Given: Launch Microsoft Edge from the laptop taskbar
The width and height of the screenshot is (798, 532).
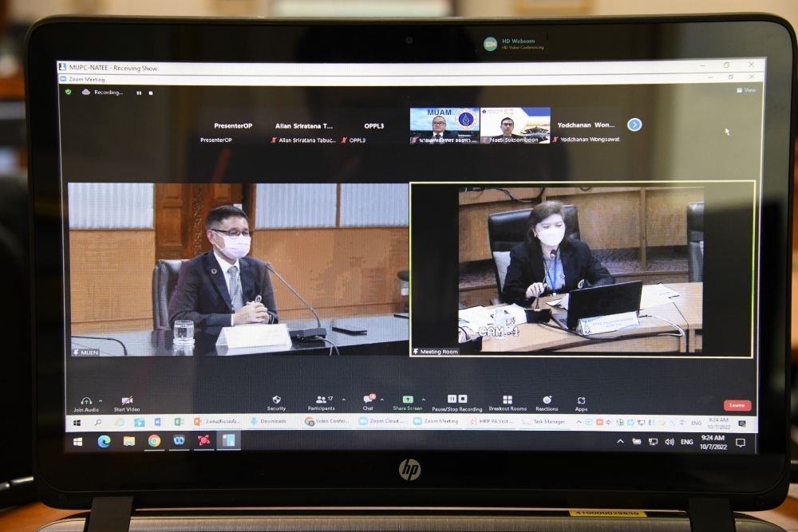Looking at the screenshot, I should click(x=105, y=441).
